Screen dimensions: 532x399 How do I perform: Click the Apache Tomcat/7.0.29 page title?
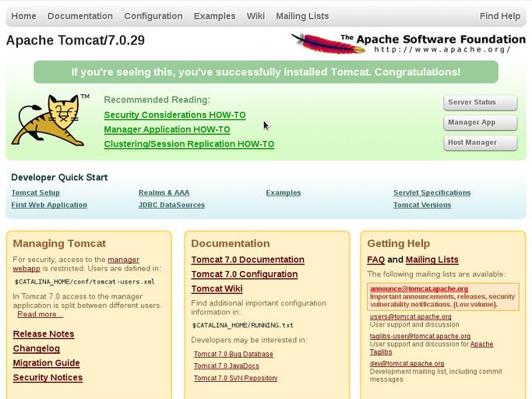[x=76, y=40]
